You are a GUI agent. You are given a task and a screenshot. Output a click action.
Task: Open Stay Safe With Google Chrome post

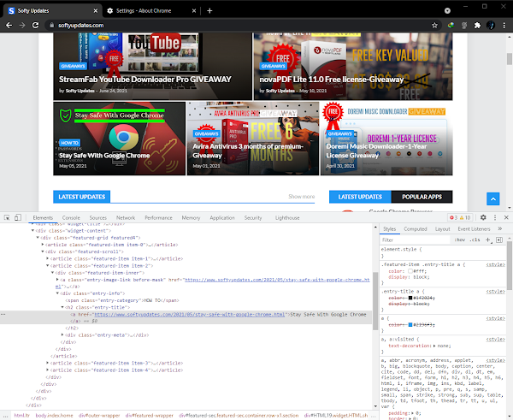coord(104,156)
